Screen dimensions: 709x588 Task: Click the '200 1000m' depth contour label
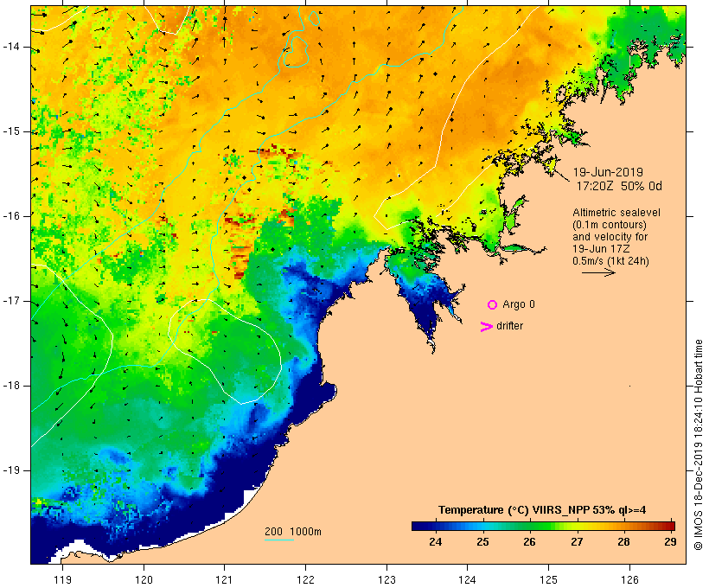(293, 532)
